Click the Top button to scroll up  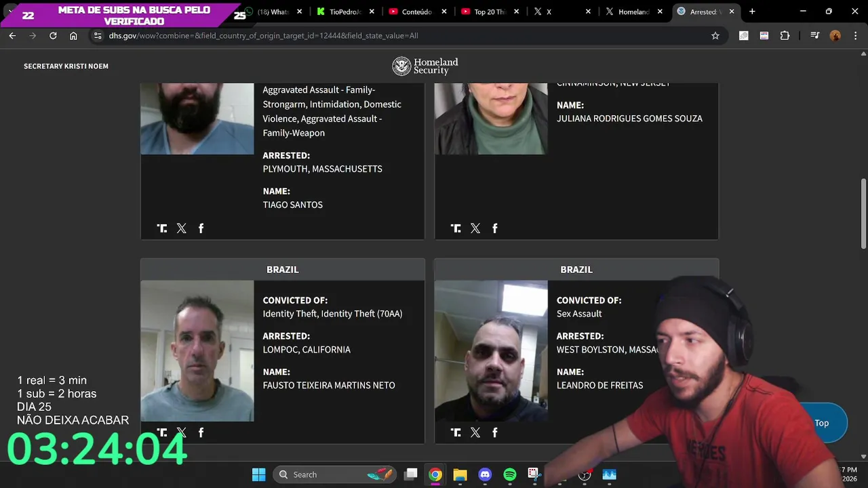(x=821, y=423)
